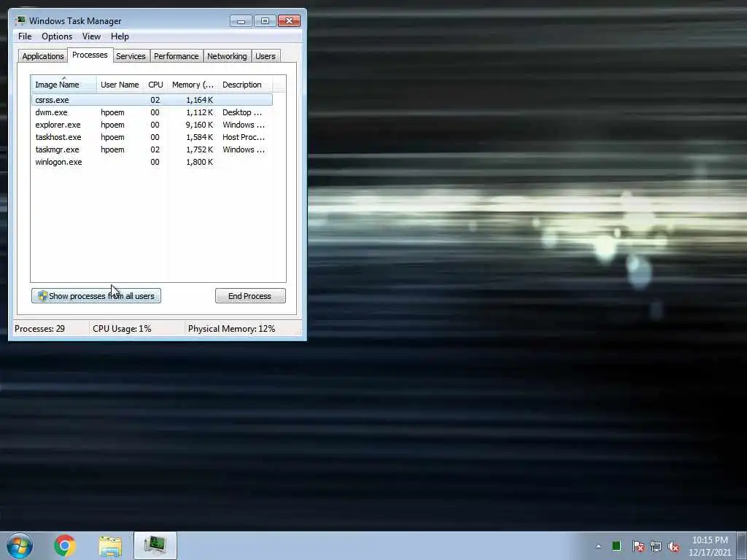Screen dimensions: 747x560
Task: Click Show processes from all users
Action: point(96,296)
